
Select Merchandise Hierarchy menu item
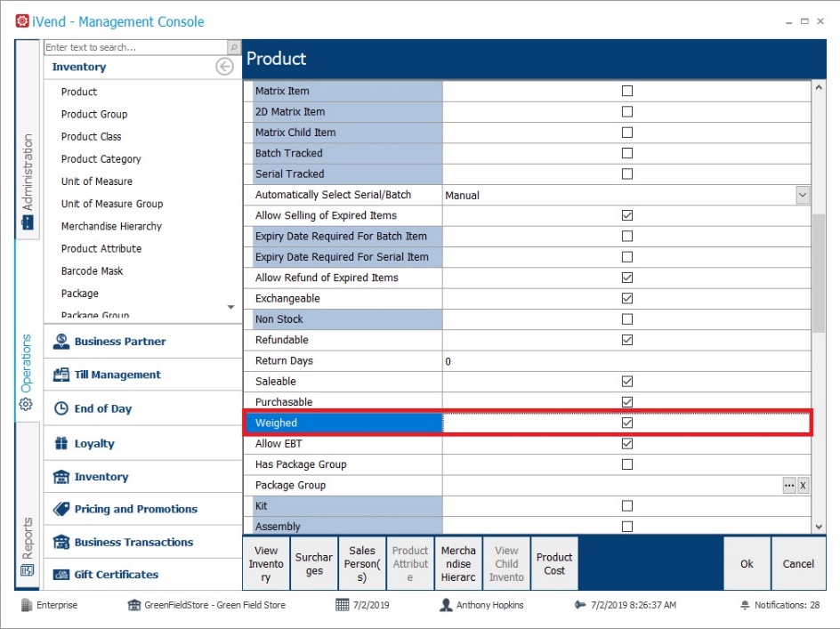pyautogui.click(x=111, y=226)
